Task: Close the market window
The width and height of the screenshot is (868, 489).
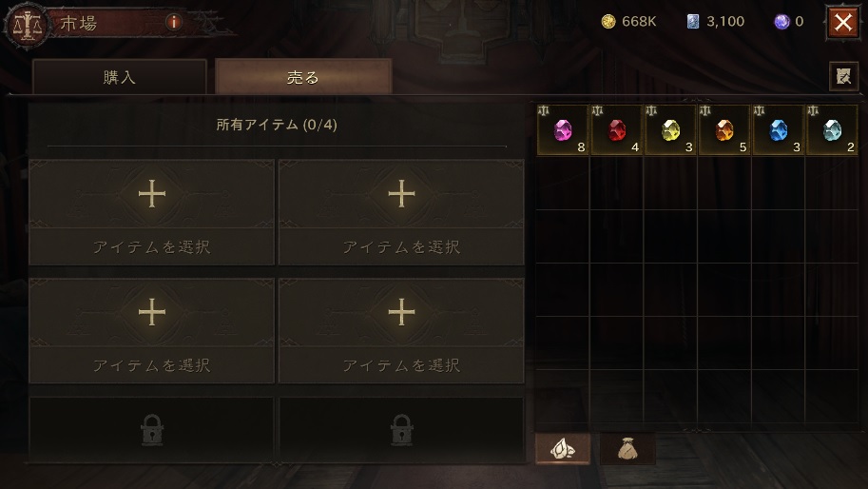Action: [843, 23]
